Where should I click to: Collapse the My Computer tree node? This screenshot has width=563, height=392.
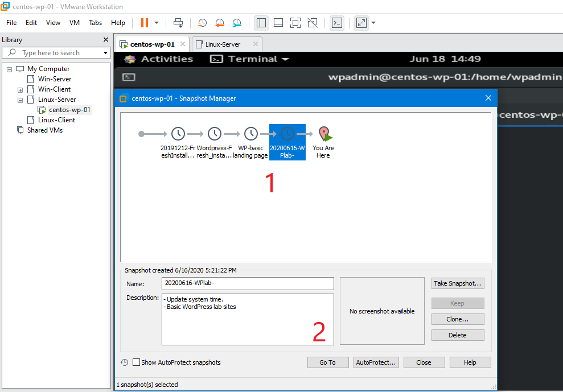tap(10, 69)
